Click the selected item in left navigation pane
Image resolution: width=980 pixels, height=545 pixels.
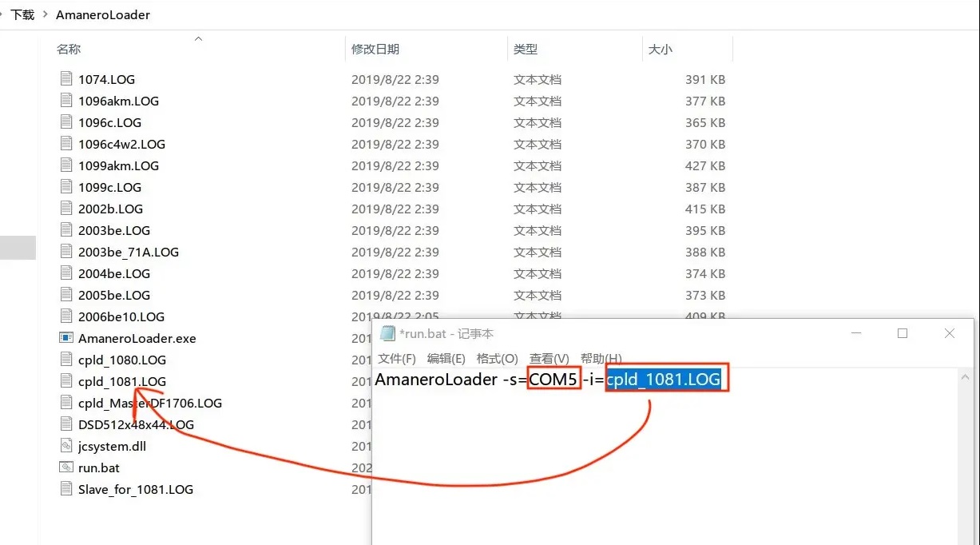pos(18,248)
